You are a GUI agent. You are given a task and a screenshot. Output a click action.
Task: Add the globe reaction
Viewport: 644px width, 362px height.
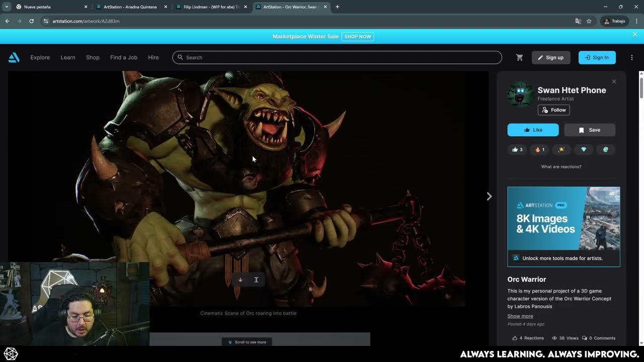(x=606, y=149)
